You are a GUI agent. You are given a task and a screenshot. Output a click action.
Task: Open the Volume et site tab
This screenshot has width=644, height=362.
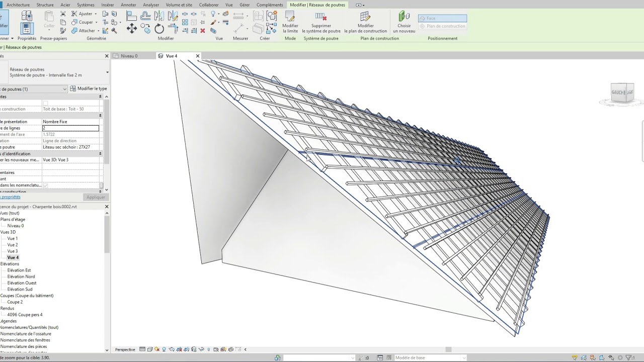pos(179,5)
